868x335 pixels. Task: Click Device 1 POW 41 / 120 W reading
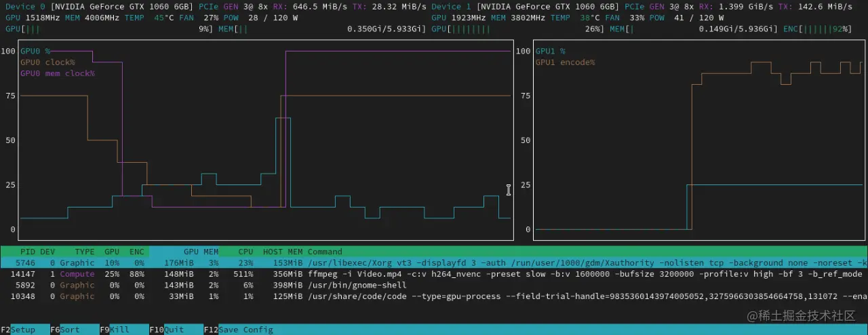(x=686, y=18)
